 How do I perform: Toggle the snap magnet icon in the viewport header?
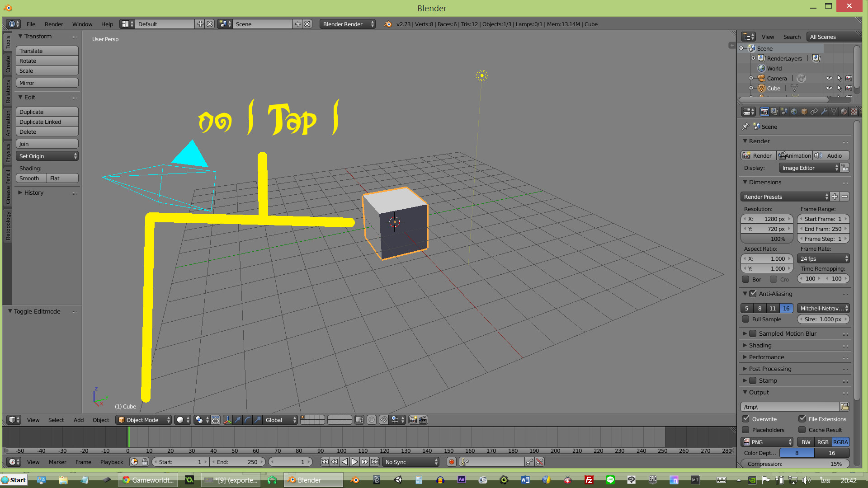tap(383, 420)
